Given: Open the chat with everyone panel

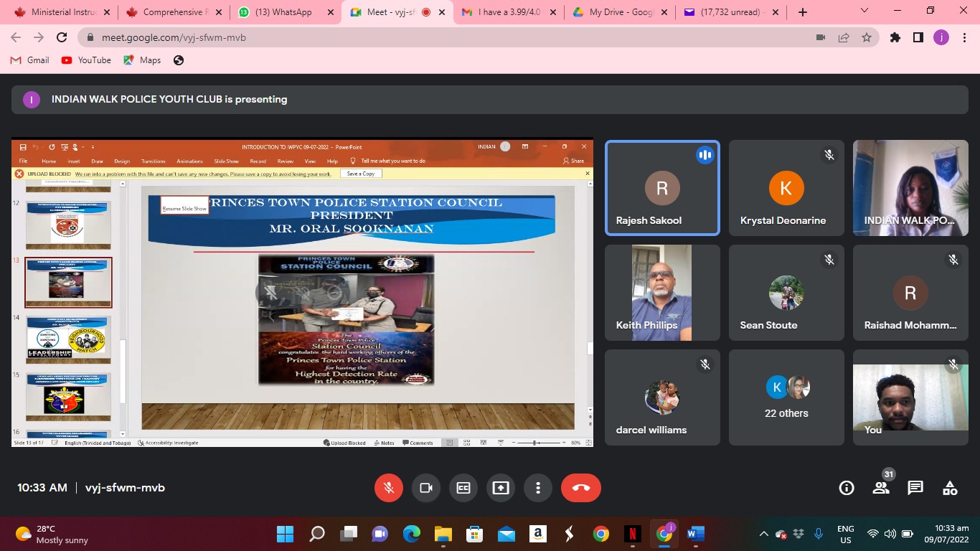Looking at the screenshot, I should [915, 488].
